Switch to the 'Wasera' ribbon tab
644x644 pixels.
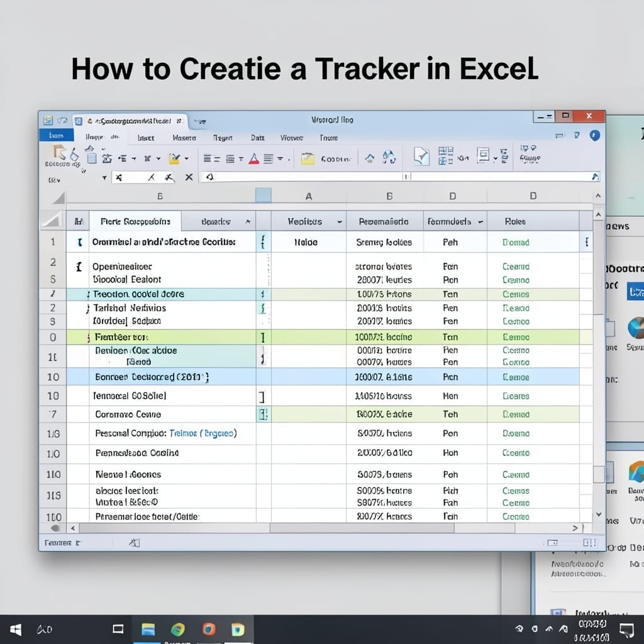click(184, 138)
